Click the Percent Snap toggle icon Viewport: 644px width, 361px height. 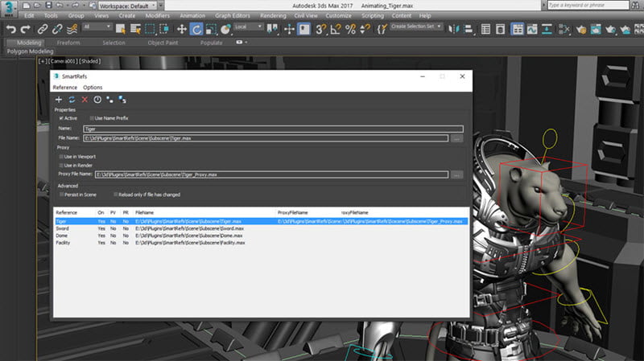click(x=350, y=29)
